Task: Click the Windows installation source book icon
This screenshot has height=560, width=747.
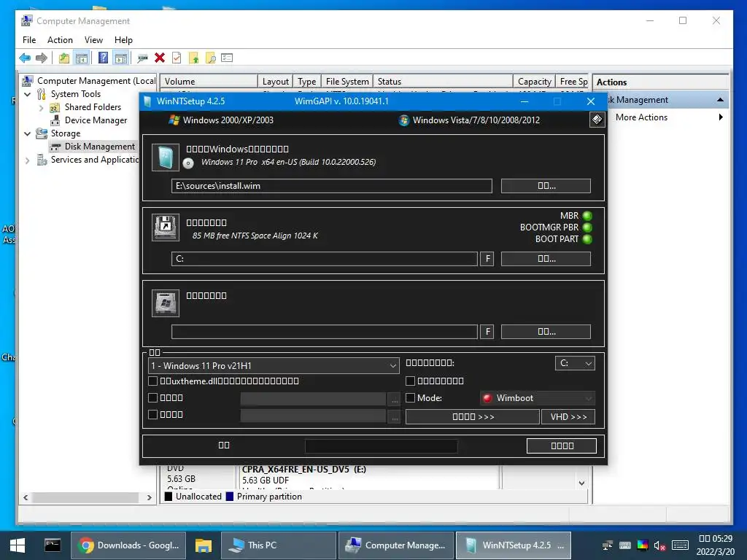Action: click(x=166, y=157)
